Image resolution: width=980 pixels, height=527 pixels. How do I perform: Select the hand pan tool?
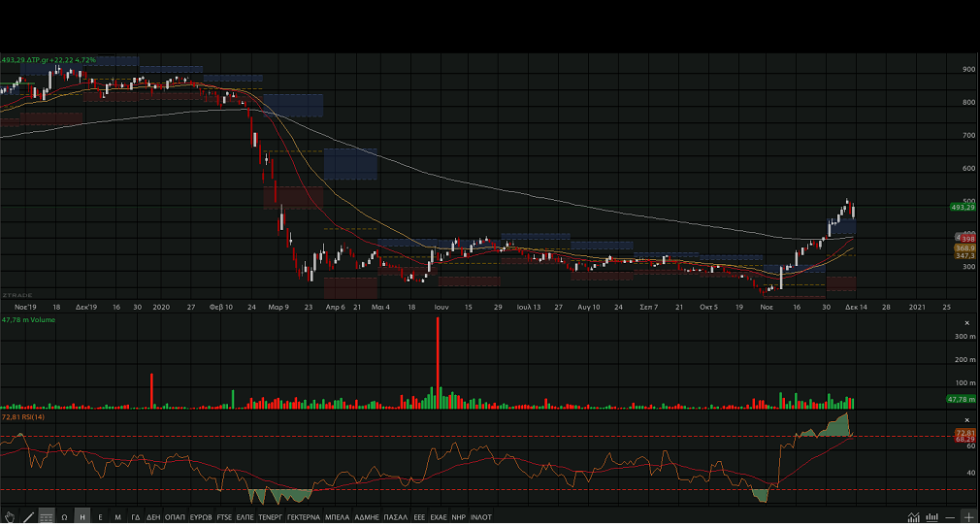coord(10,517)
